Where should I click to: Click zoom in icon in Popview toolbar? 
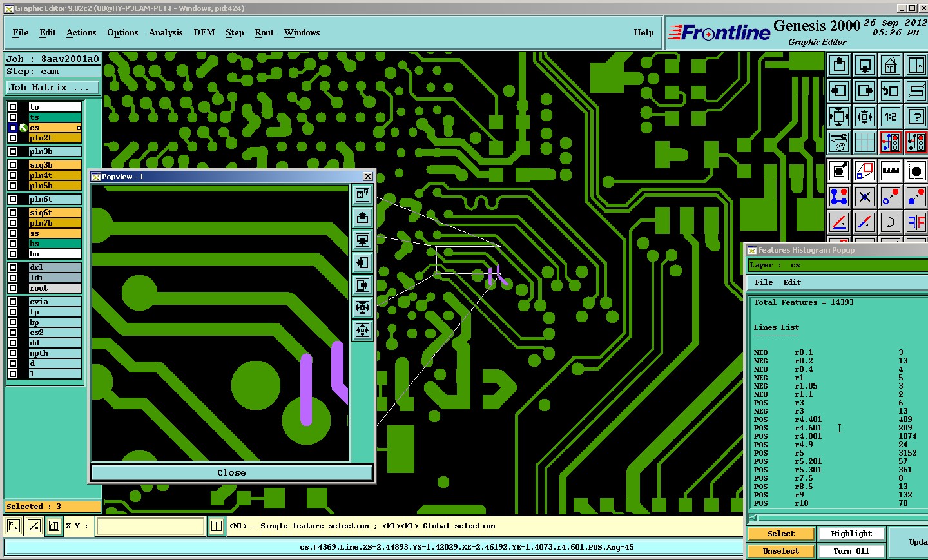363,307
